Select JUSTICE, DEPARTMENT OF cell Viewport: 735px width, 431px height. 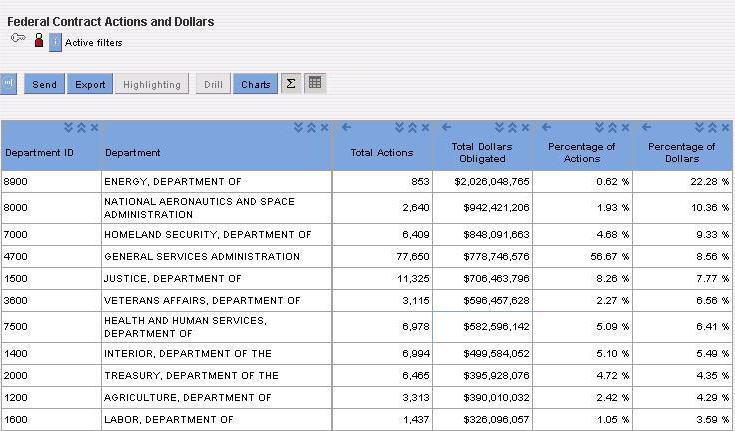(216, 279)
